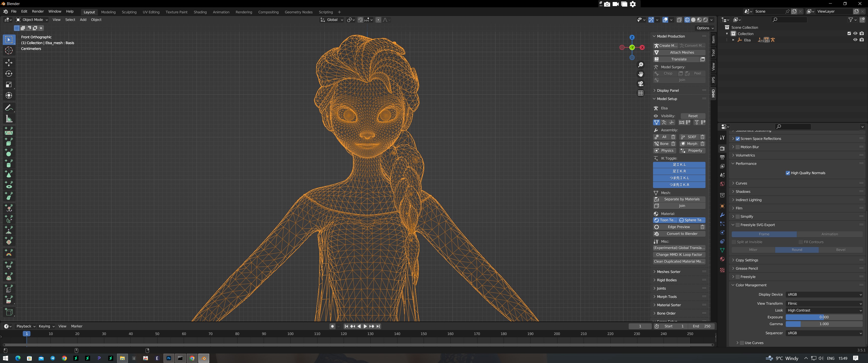The height and width of the screenshot is (363, 868).
Task: Select the Cursor tool in the left toolbar
Action: (x=9, y=50)
